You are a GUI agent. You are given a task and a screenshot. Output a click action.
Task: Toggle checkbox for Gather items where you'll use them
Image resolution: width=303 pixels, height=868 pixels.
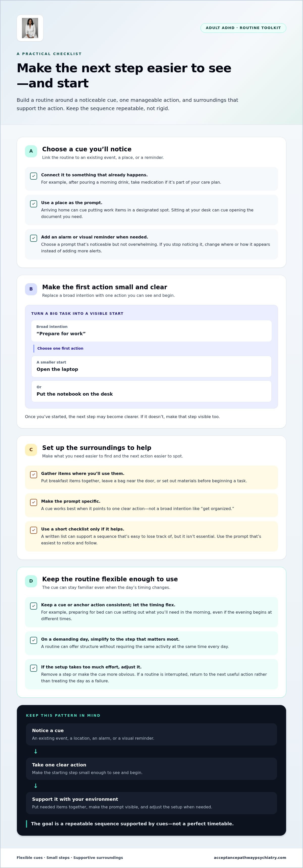[x=34, y=475]
